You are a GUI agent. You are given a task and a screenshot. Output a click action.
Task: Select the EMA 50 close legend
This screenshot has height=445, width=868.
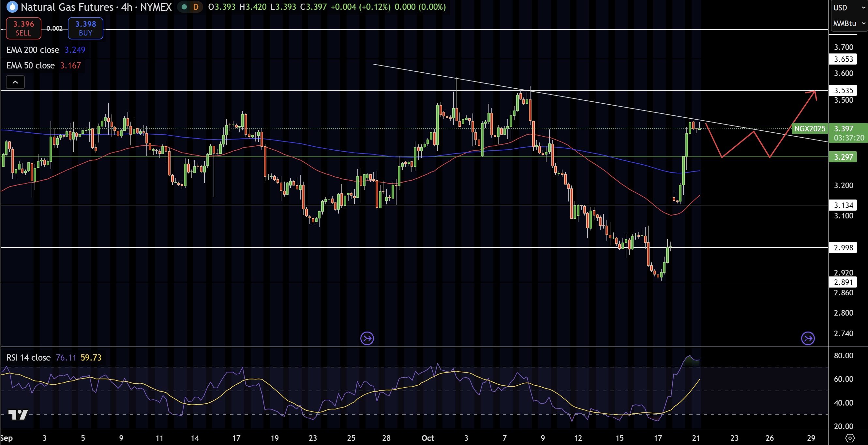pos(30,65)
